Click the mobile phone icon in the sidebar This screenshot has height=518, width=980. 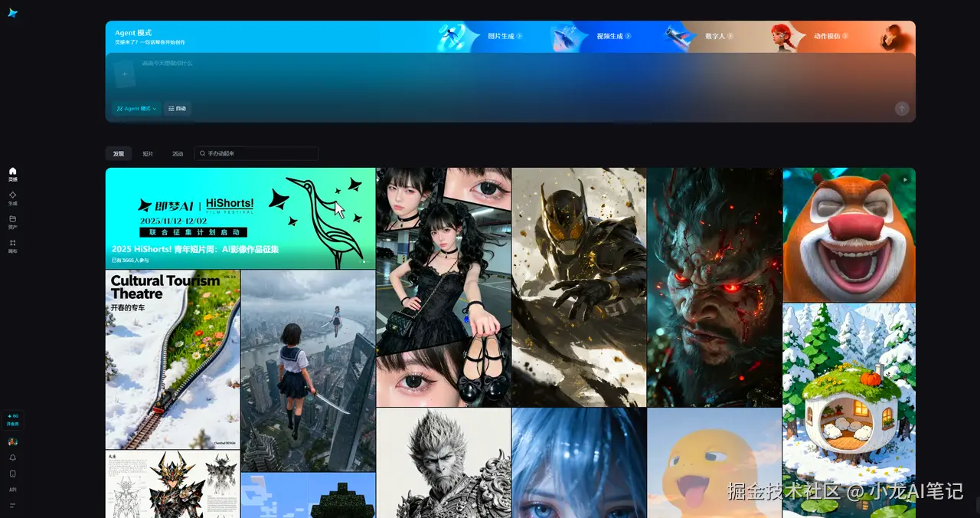click(x=12, y=474)
